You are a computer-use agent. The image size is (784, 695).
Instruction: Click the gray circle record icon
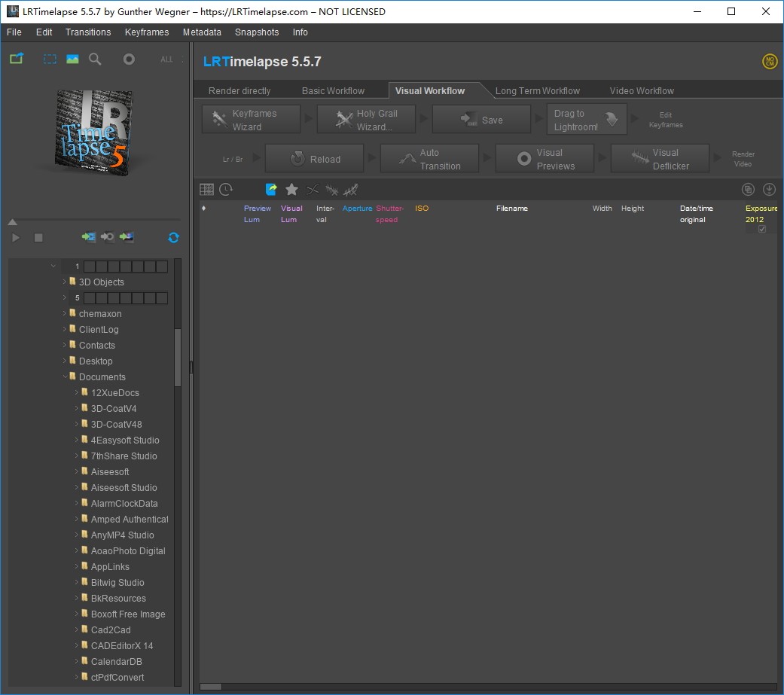[x=129, y=59]
